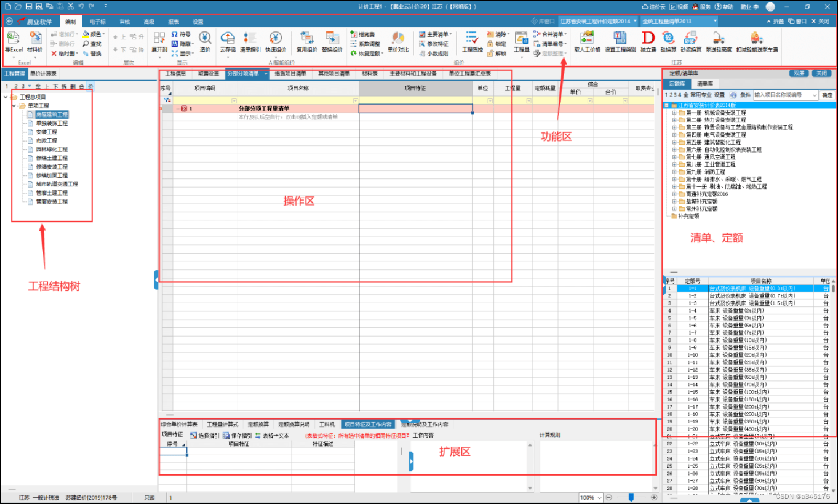Click the 取人工价格 icon
Image resolution: width=838 pixels, height=504 pixels.
587,38
